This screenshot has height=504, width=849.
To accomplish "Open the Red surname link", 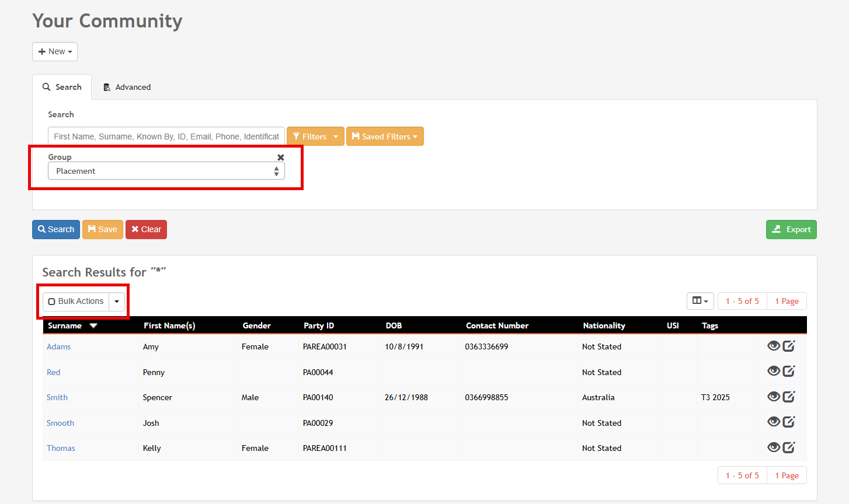I will (x=53, y=372).
